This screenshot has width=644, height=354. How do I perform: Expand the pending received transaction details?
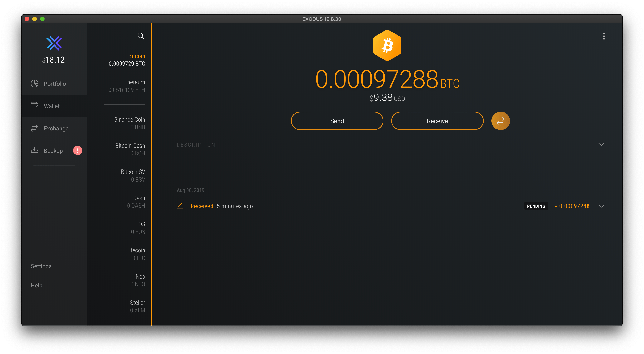click(601, 206)
